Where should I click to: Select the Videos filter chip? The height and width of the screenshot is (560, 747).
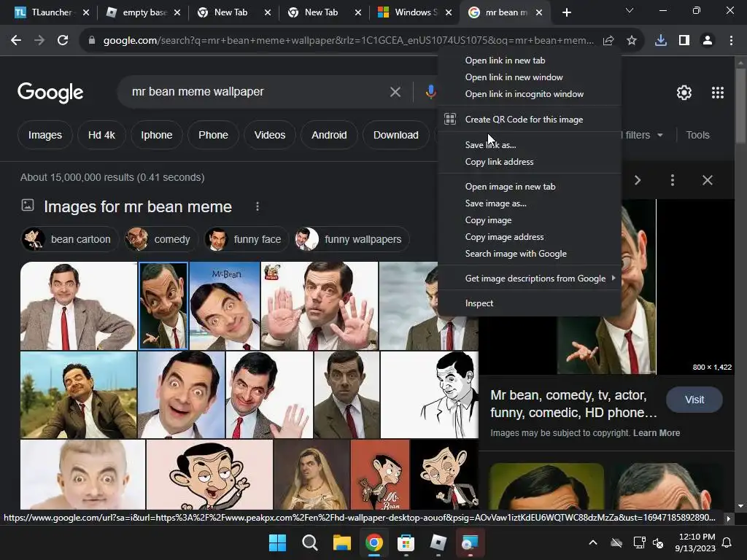[x=270, y=135]
